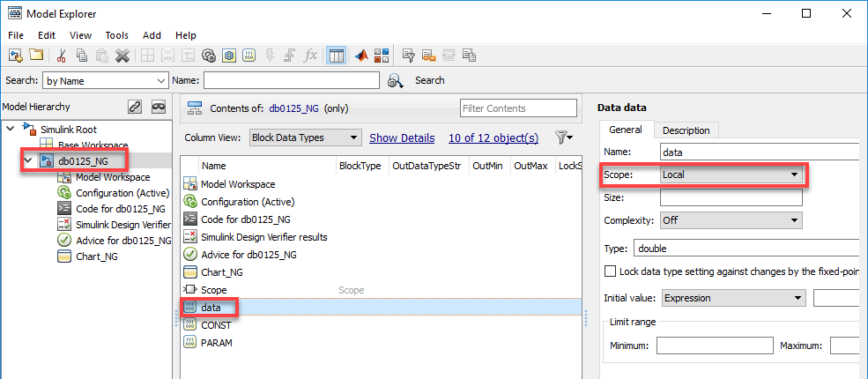Viewport: 868px width, 379px height.
Task: Switch to the Description tab
Action: coord(686,130)
